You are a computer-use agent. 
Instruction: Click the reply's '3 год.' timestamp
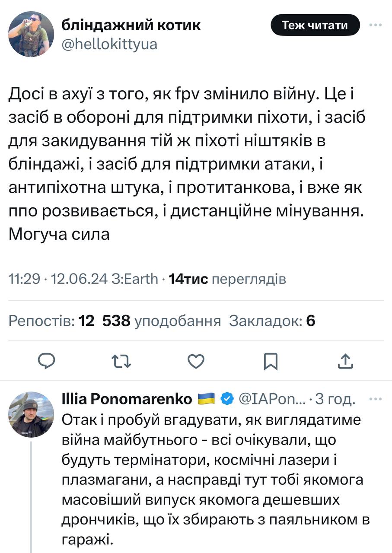pos(336,400)
